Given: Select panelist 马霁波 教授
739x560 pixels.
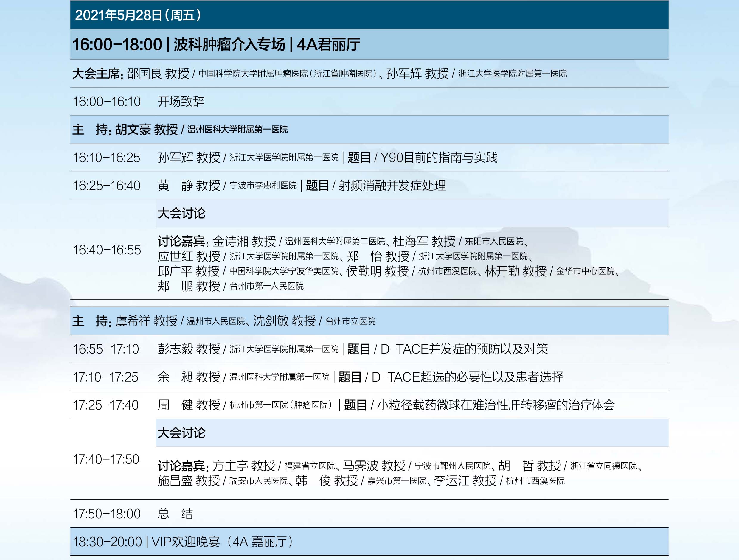Looking at the screenshot, I should click(374, 466).
